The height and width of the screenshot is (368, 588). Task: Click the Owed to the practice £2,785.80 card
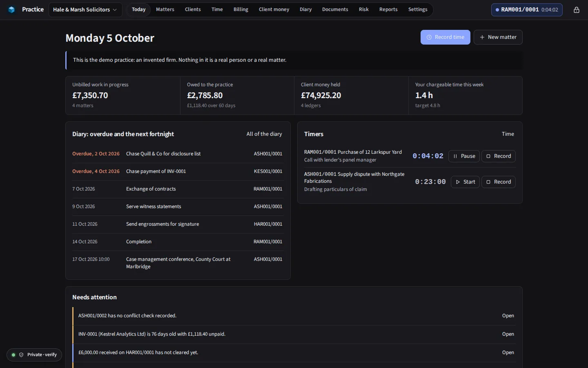(x=237, y=95)
